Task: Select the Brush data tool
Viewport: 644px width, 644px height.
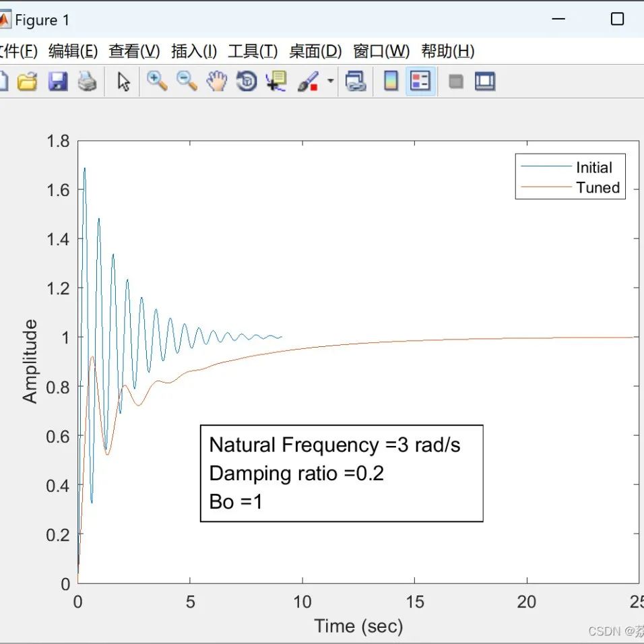Action: (x=308, y=81)
